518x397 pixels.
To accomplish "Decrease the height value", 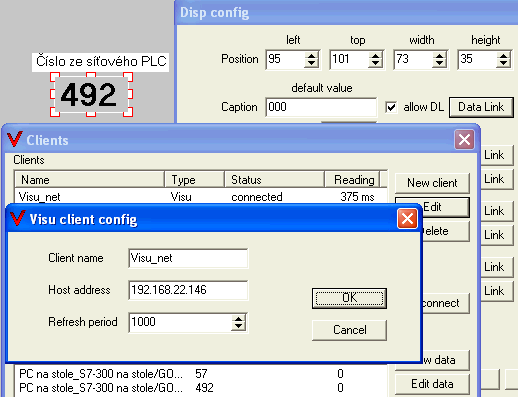I will tap(503, 64).
